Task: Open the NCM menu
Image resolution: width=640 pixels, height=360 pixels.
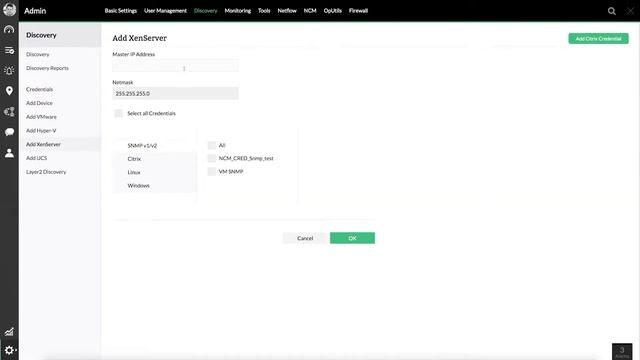Action: (310, 11)
